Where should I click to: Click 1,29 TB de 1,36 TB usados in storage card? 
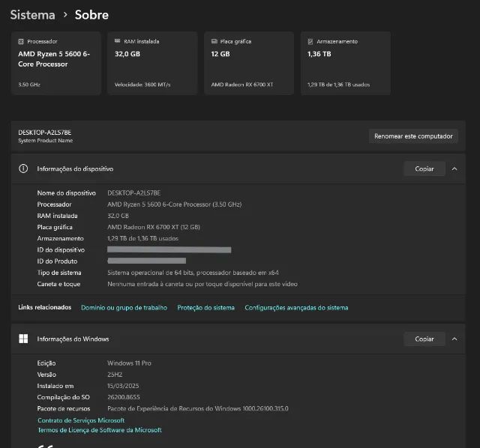(338, 85)
